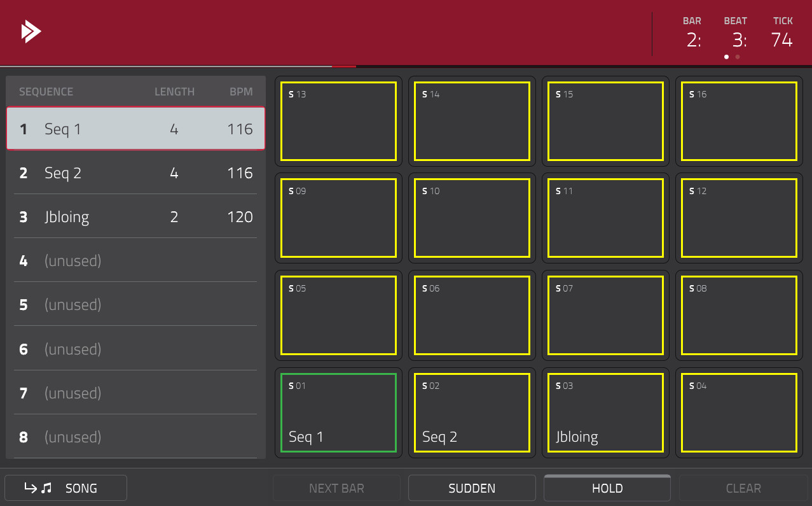Image resolution: width=812 pixels, height=506 pixels.
Task: Click the play arrow logo in the header
Action: 31,31
